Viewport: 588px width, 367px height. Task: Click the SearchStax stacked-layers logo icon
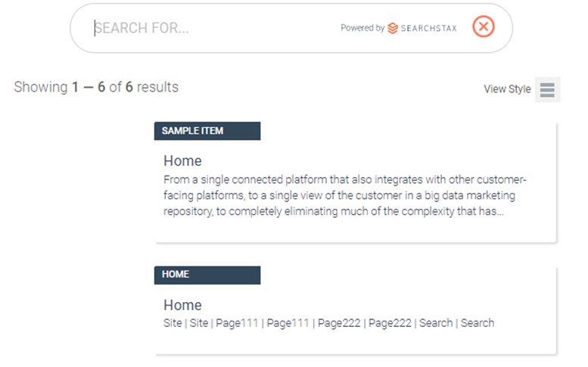(x=392, y=28)
